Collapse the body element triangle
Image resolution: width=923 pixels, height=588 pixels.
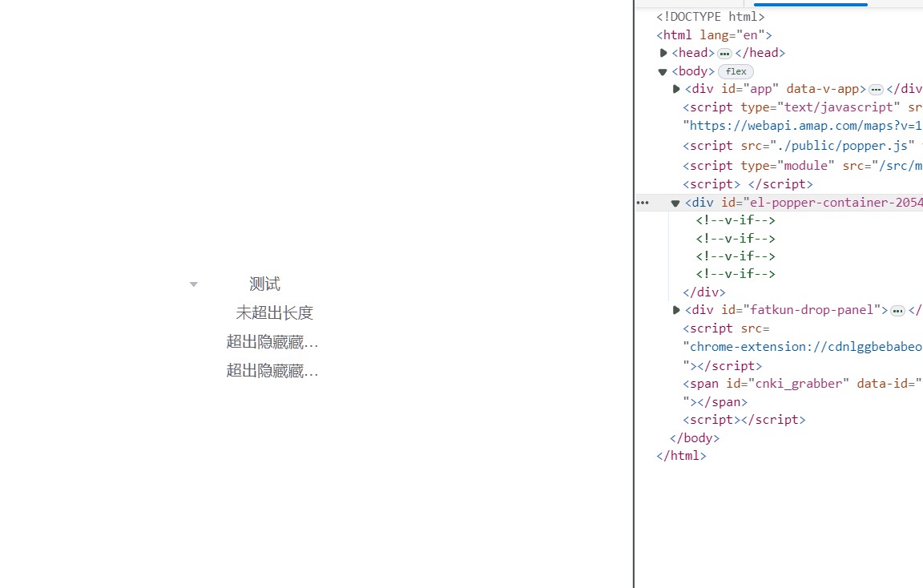(x=663, y=72)
